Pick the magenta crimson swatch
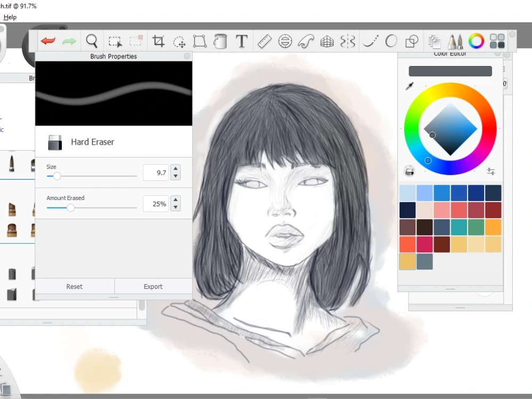 (x=425, y=244)
